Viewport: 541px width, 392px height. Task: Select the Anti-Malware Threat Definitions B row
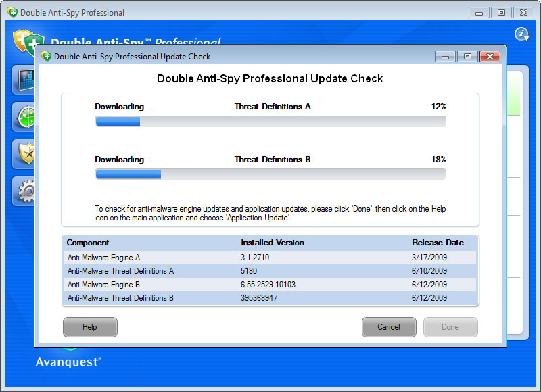[270, 298]
